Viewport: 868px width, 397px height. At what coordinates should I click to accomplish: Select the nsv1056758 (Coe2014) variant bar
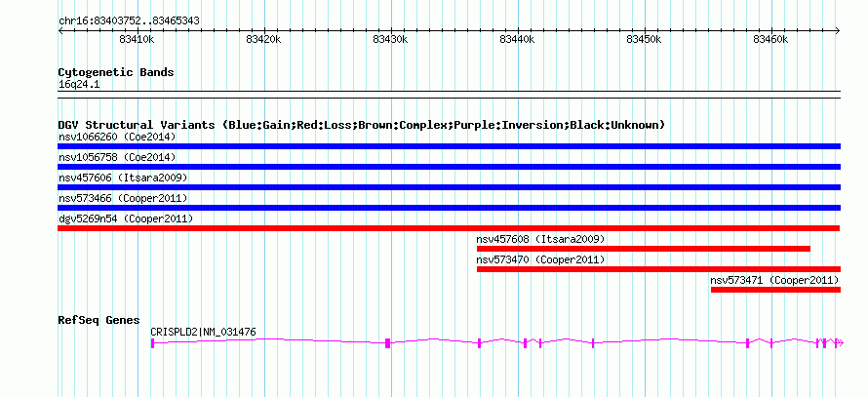(449, 167)
